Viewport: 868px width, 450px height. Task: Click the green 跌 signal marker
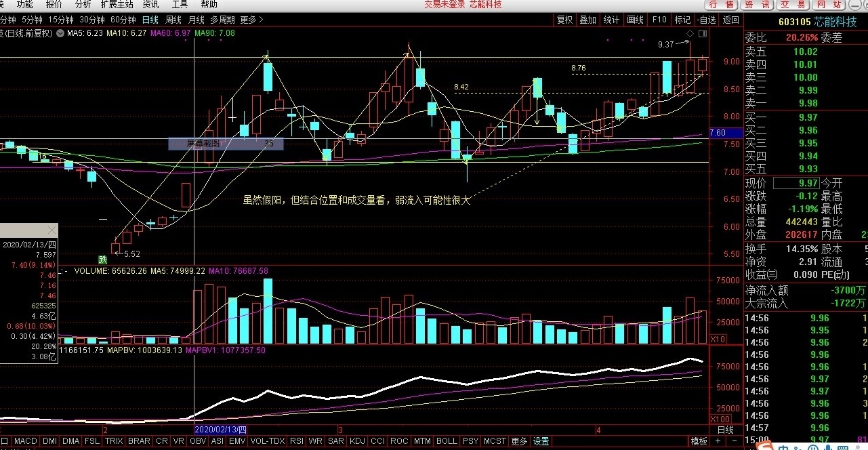point(103,259)
